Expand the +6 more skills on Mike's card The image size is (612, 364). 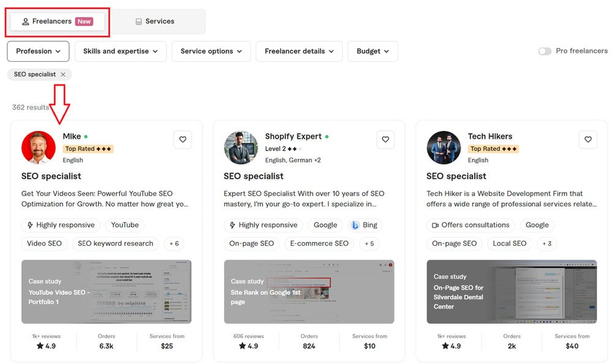click(174, 243)
